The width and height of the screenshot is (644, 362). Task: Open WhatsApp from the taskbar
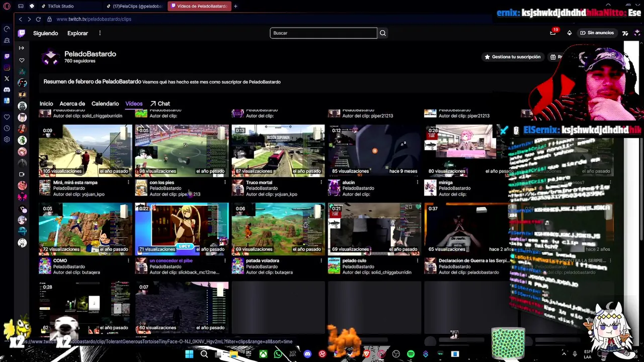point(278,354)
